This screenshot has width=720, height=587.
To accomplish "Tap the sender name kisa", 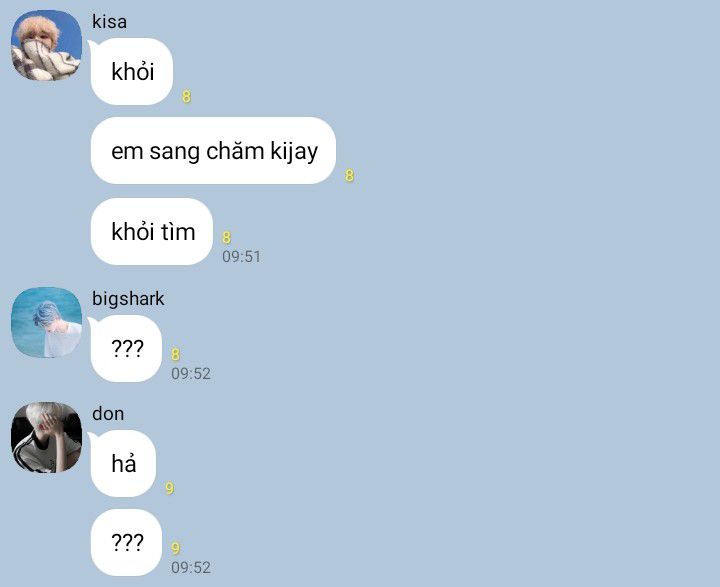I will pos(109,22).
